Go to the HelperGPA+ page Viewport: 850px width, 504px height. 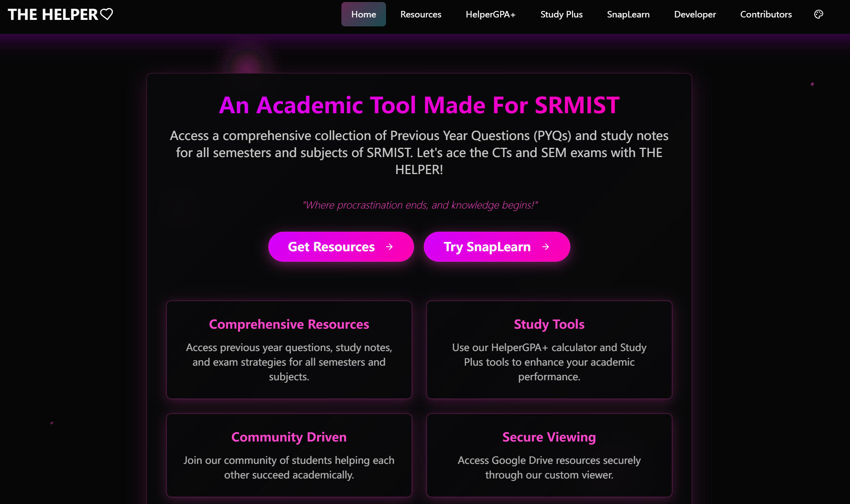(x=490, y=14)
